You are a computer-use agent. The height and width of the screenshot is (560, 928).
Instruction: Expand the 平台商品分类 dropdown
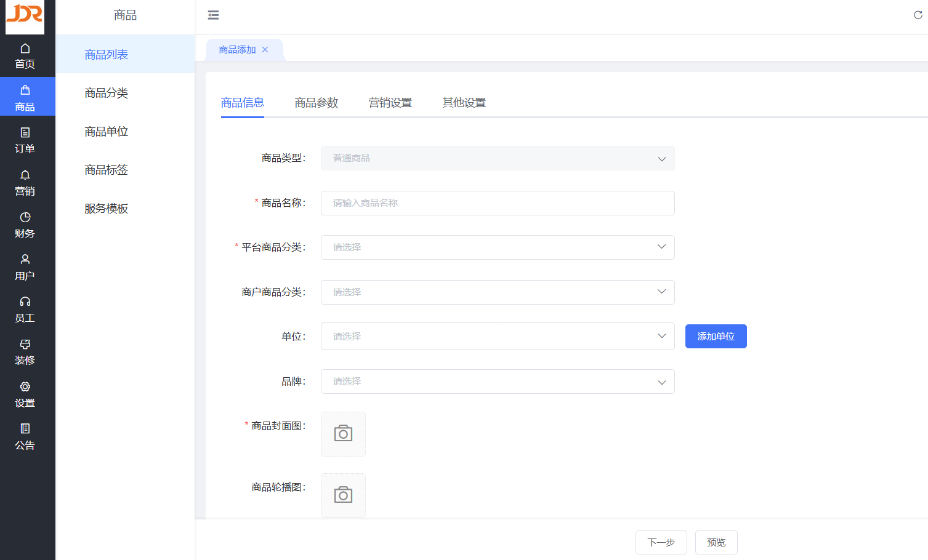pos(498,247)
